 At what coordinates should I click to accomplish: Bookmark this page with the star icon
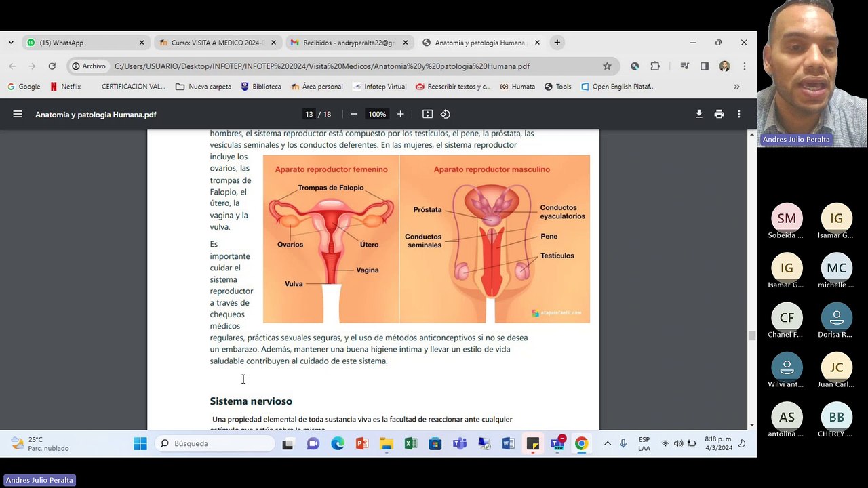(607, 66)
